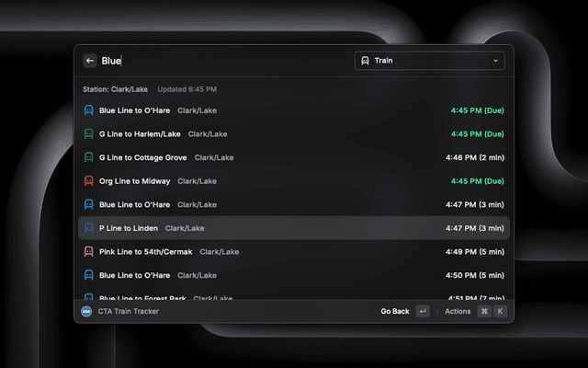Click the back arrow button

(x=90, y=61)
